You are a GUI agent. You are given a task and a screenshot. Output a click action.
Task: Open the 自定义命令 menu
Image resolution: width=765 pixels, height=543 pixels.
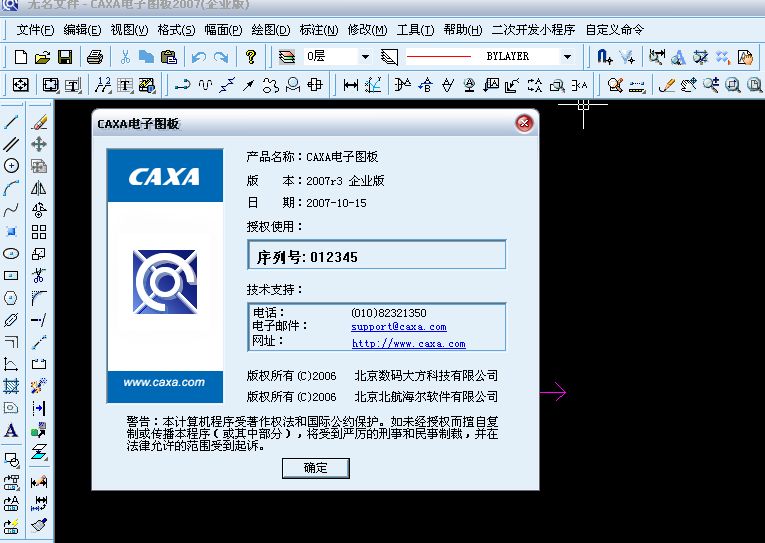pyautogui.click(x=615, y=30)
